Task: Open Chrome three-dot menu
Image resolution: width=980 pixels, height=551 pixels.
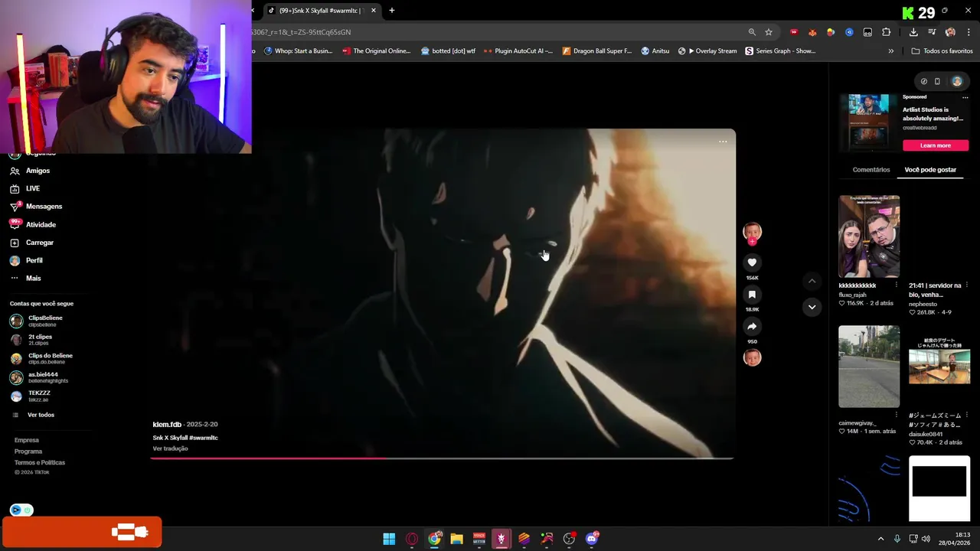Action: [x=969, y=32]
